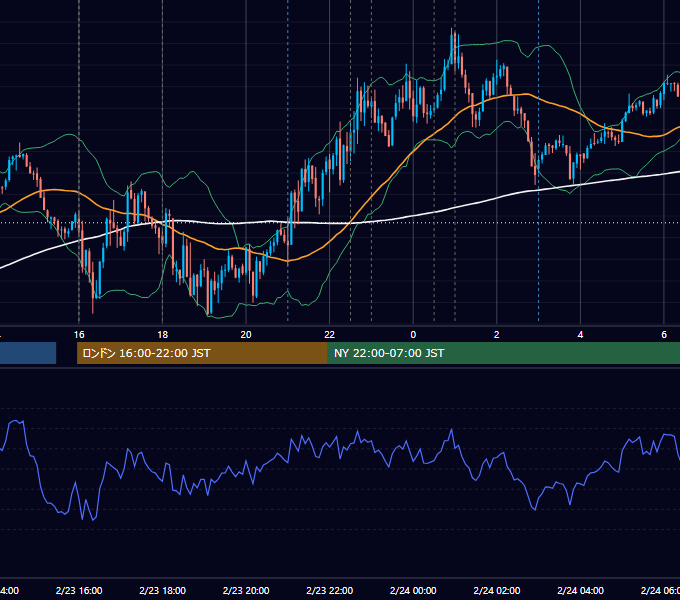Click the '6' hour label on price chart axis
The width and height of the screenshot is (680, 600).
(664, 335)
